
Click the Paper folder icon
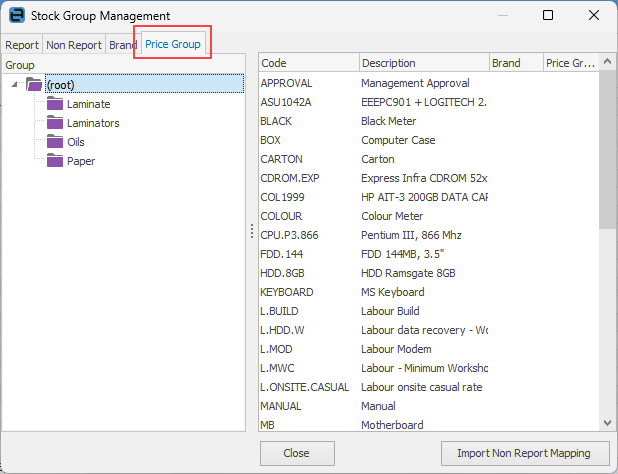click(x=54, y=161)
